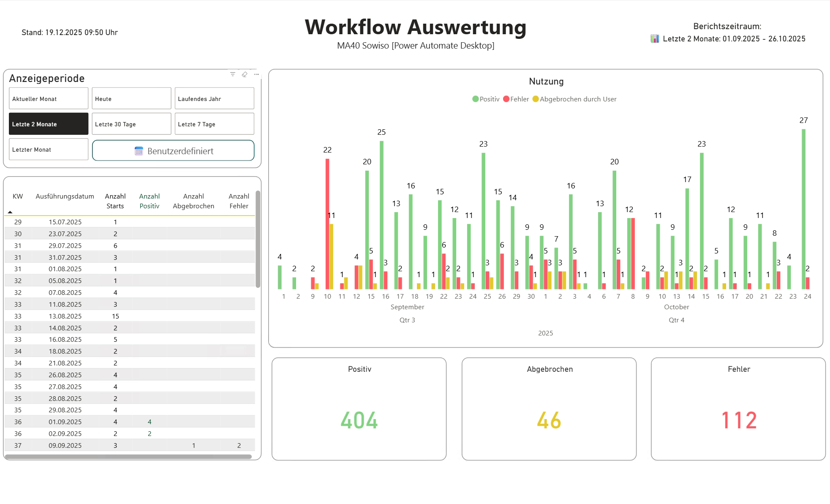Click the red Fehler legend marker

tap(506, 99)
